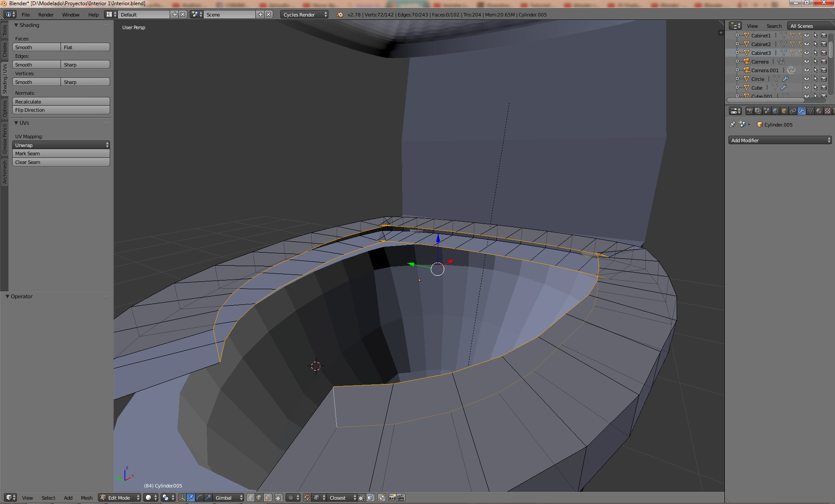This screenshot has height=504, width=835.
Task: Click the outliner horizontal scrollbar
Action: pyautogui.click(x=765, y=100)
